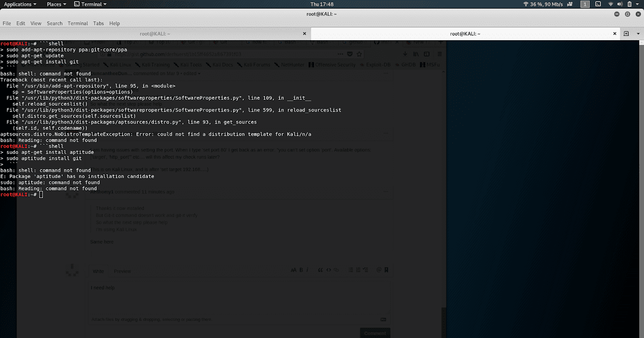Viewport: 644px width, 338px height.
Task: Click the terminal icon in the system tray
Action: [x=598, y=4]
